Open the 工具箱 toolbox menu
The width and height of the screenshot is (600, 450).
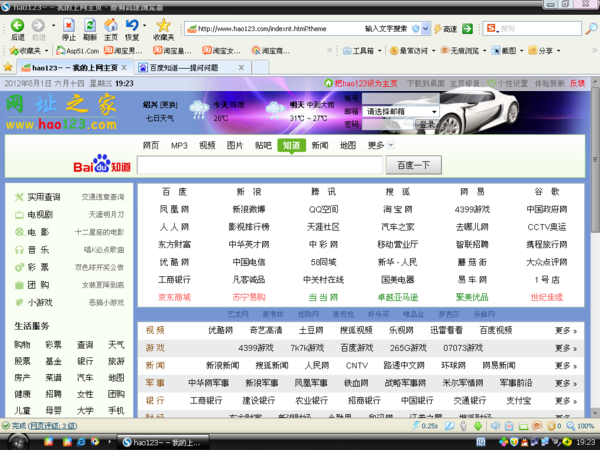[x=362, y=51]
